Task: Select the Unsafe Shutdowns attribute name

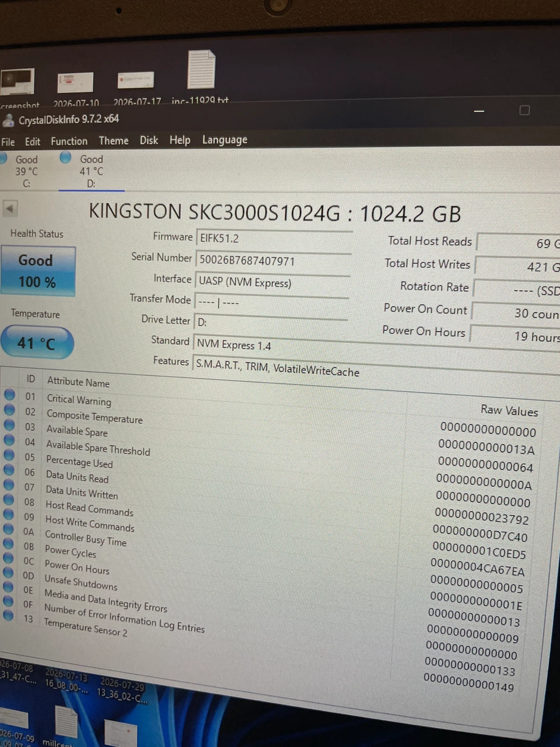Action: click(x=81, y=582)
